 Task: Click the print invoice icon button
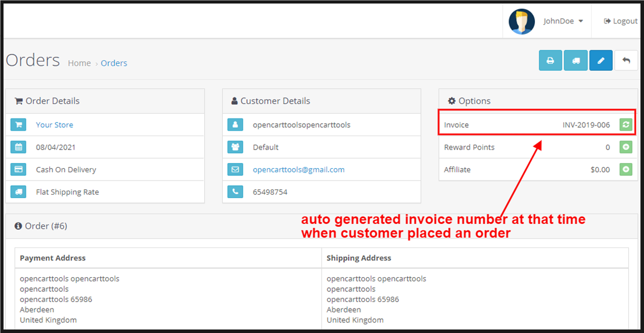[x=550, y=60]
